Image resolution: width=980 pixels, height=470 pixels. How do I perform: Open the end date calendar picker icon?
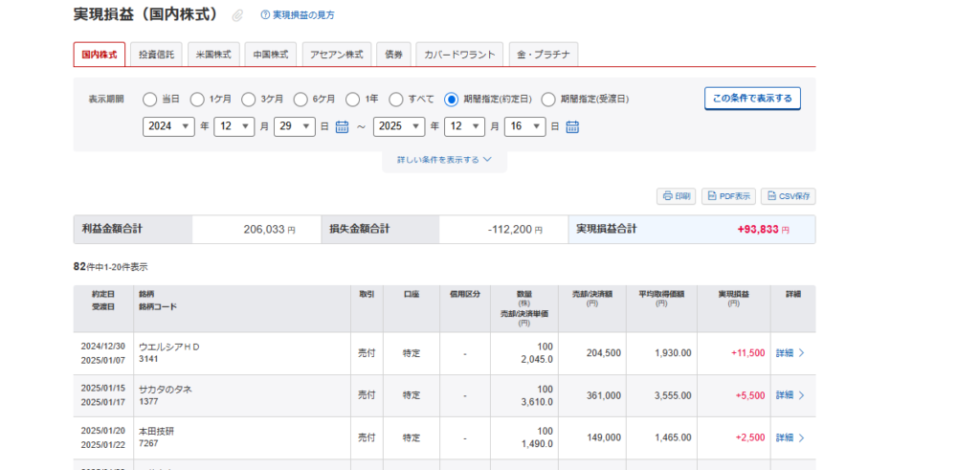572,126
